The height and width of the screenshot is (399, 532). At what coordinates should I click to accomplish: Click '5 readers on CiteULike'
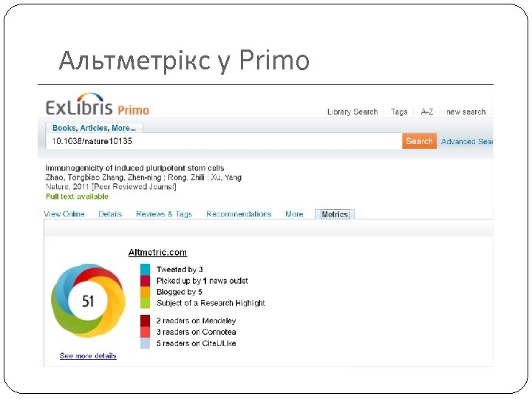click(x=196, y=344)
